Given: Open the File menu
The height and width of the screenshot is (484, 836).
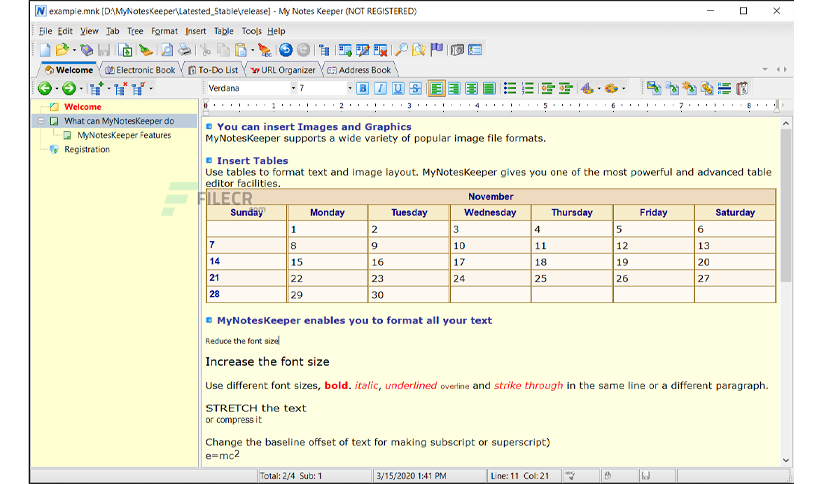Looking at the screenshot, I should (x=45, y=31).
